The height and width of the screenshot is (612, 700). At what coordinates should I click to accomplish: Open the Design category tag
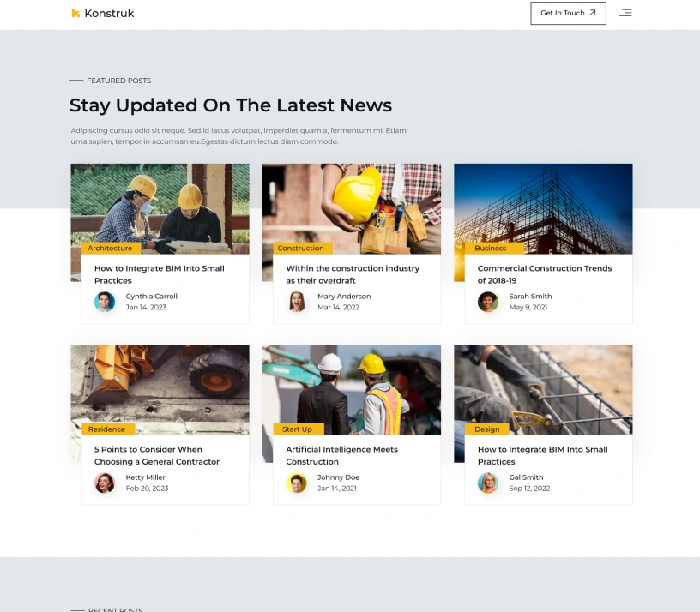pyautogui.click(x=486, y=429)
